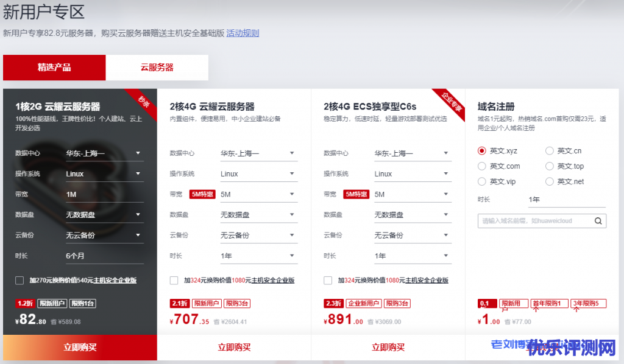Screen dimensions: 624x364
Task: Click the 1.2折 discount tag
Action: (25, 304)
